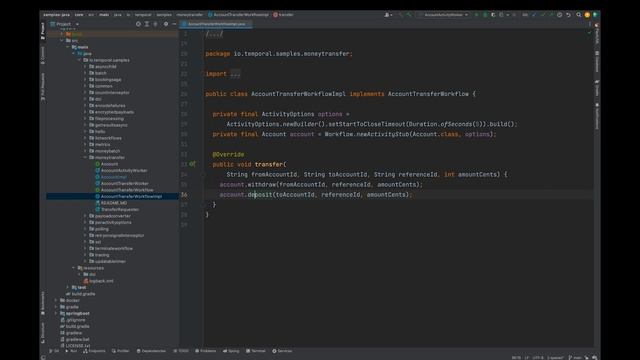640x360 pixels.
Task: Select LICENSE.txt in project tree
Action: tap(78, 346)
